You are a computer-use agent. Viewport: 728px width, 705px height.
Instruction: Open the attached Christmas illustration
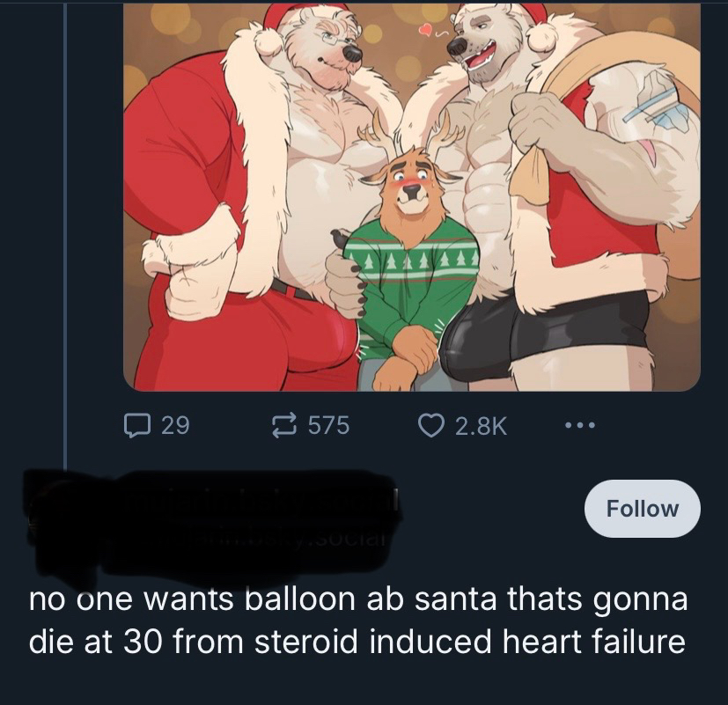[411, 194]
